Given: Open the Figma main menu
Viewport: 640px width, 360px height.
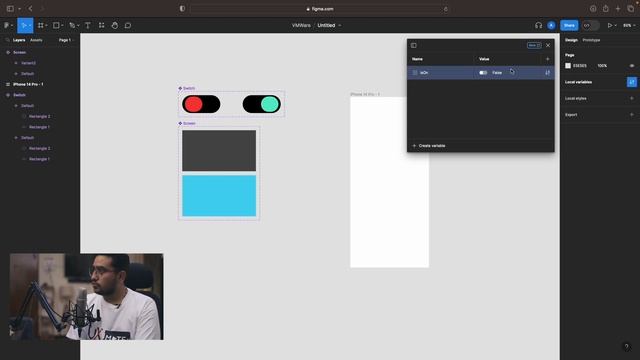Looking at the screenshot, I should click(x=7, y=25).
